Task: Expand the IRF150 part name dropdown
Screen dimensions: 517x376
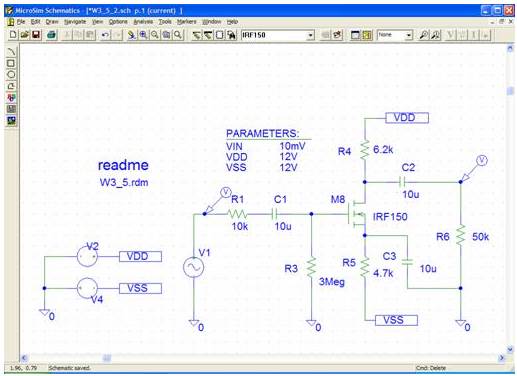Action: [310, 35]
